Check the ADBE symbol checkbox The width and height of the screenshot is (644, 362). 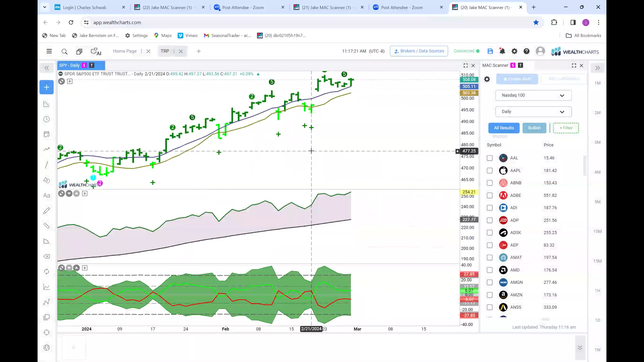point(490,195)
